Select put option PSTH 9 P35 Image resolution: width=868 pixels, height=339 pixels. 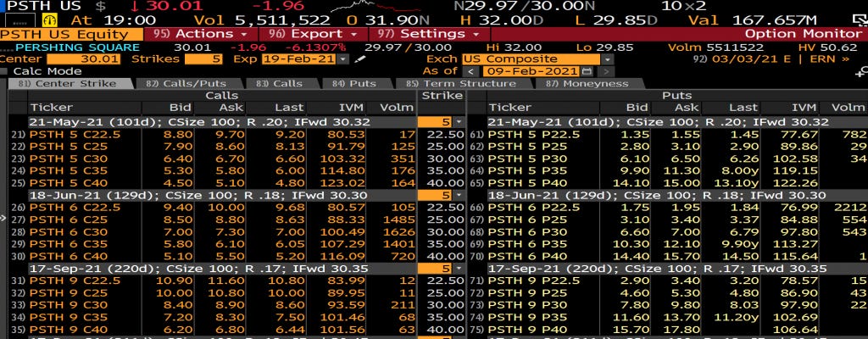527,318
